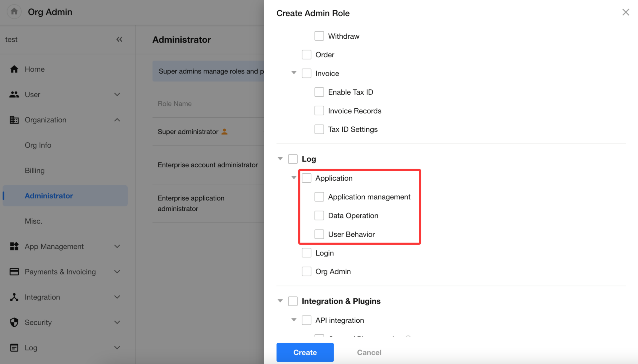Click the Administrator page heading
The width and height of the screenshot is (638, 364).
pos(181,40)
